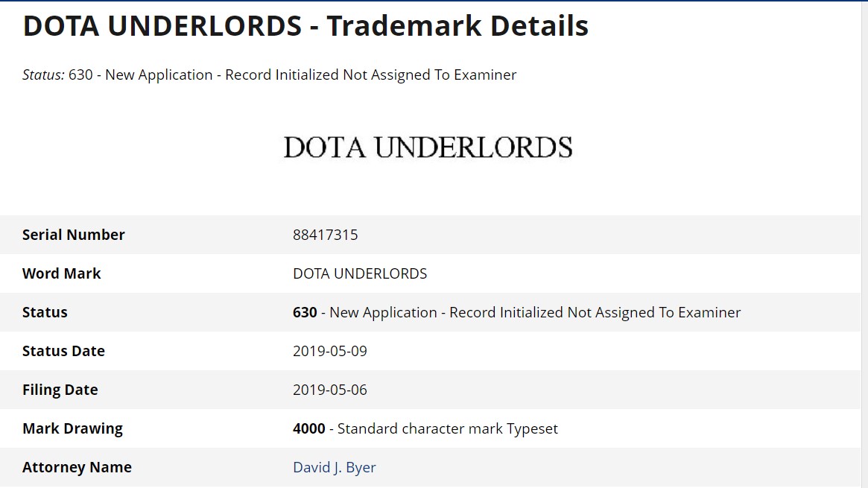Select the Word Mark value DOTA UNDERLORDS
This screenshot has height=488, width=868.
(360, 274)
